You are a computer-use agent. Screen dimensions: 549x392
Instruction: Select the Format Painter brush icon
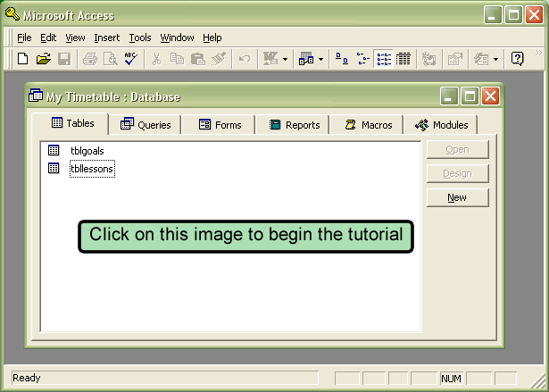219,59
